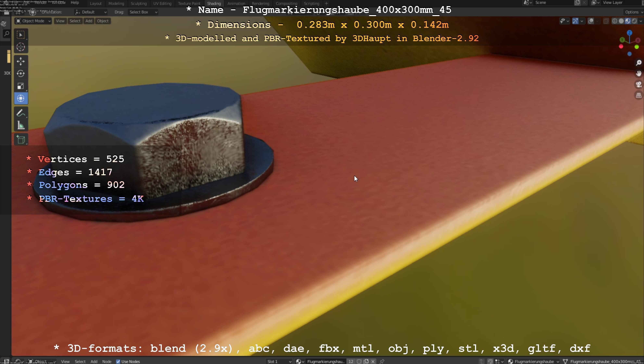Toggle viewport gizmos display
The width and height of the screenshot is (644, 364).
pyautogui.click(x=575, y=21)
